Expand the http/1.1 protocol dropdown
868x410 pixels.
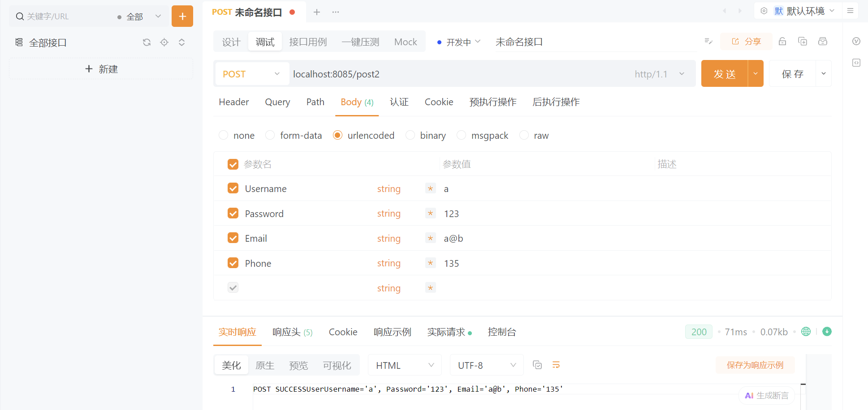coord(660,74)
